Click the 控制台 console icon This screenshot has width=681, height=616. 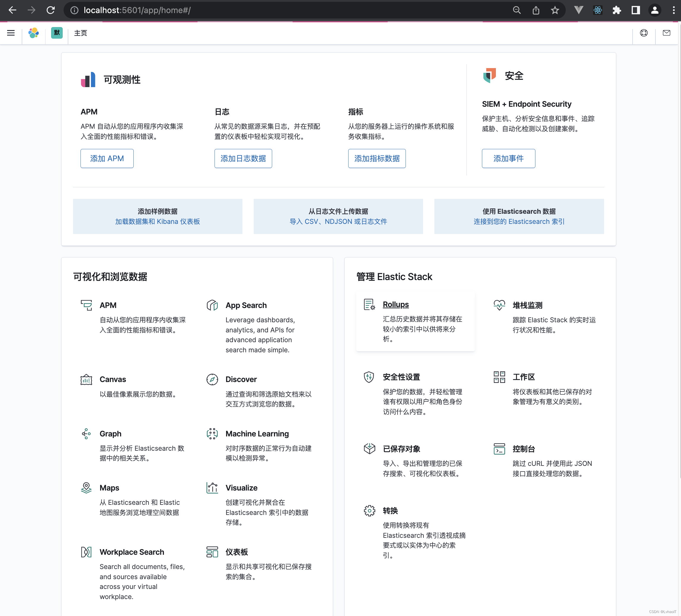tap(499, 449)
